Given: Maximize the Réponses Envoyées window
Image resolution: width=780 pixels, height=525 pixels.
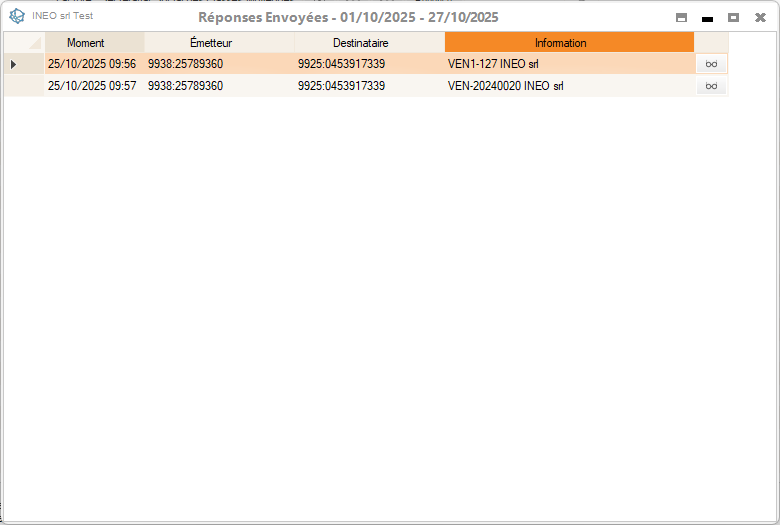Looking at the screenshot, I should (x=733, y=18).
